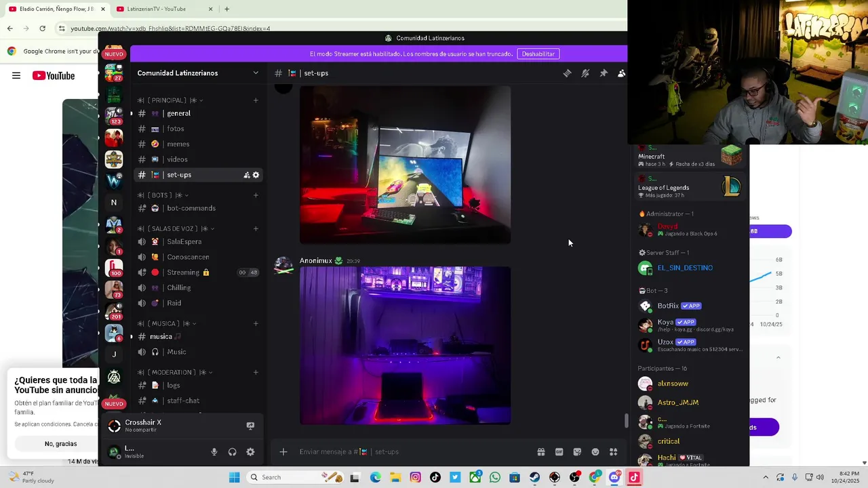Open Anonimux purple setup image

point(406,346)
